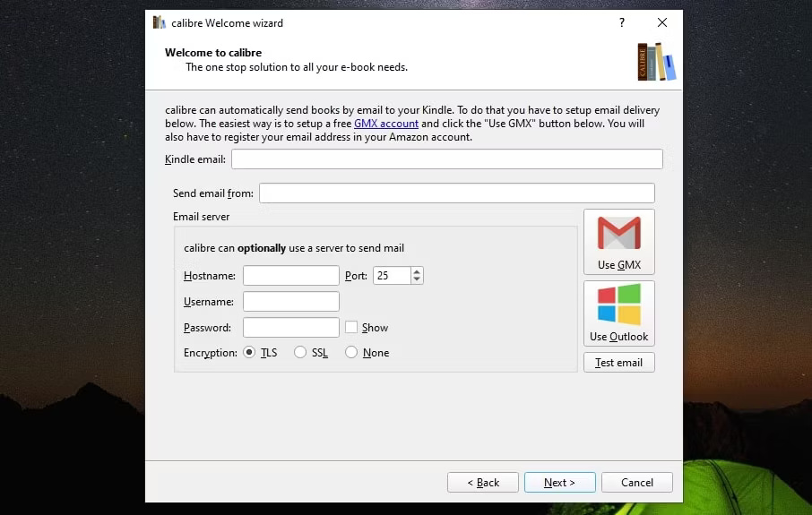The height and width of the screenshot is (515, 812).
Task: Click the 'Email server' group label
Action: click(201, 217)
